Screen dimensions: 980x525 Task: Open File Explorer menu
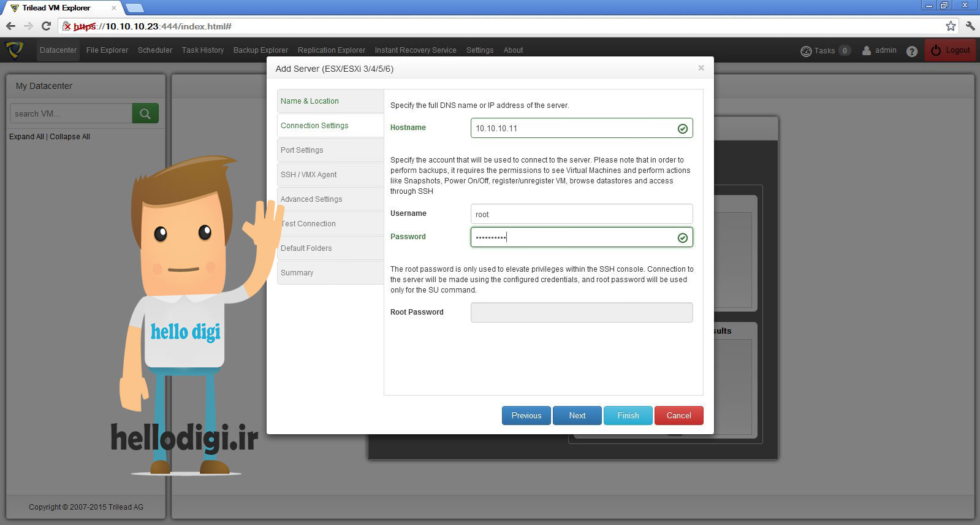107,50
